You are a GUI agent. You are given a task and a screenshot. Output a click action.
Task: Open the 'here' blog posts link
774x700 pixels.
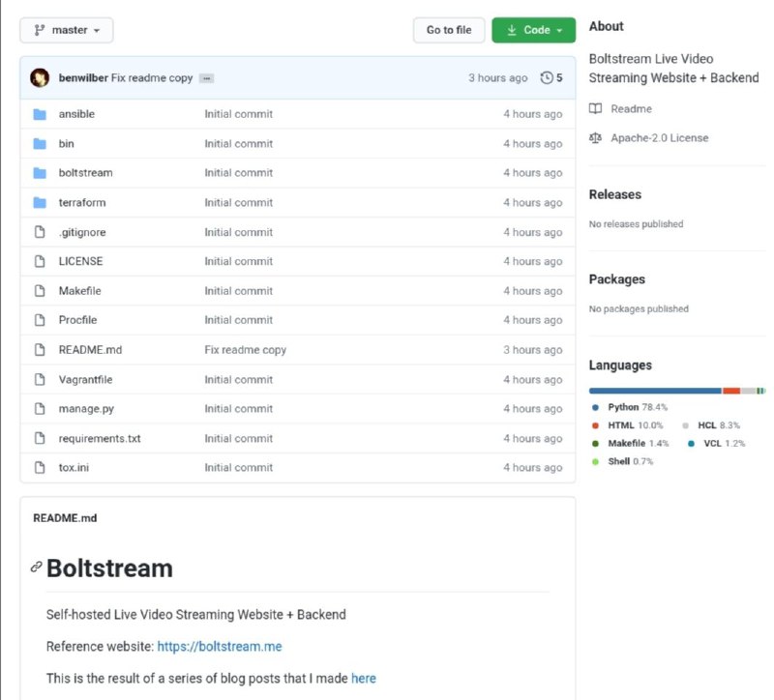(x=364, y=679)
